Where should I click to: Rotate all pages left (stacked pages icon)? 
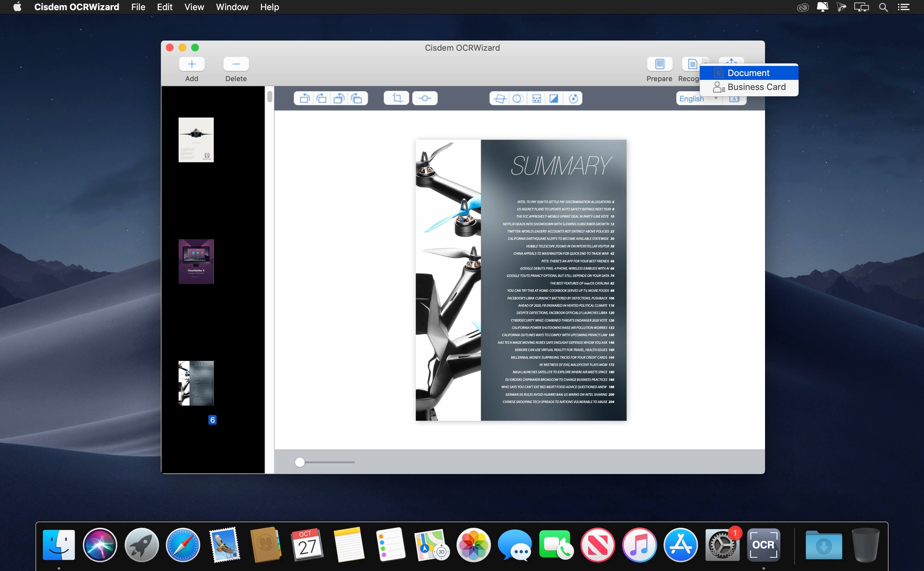[339, 99]
